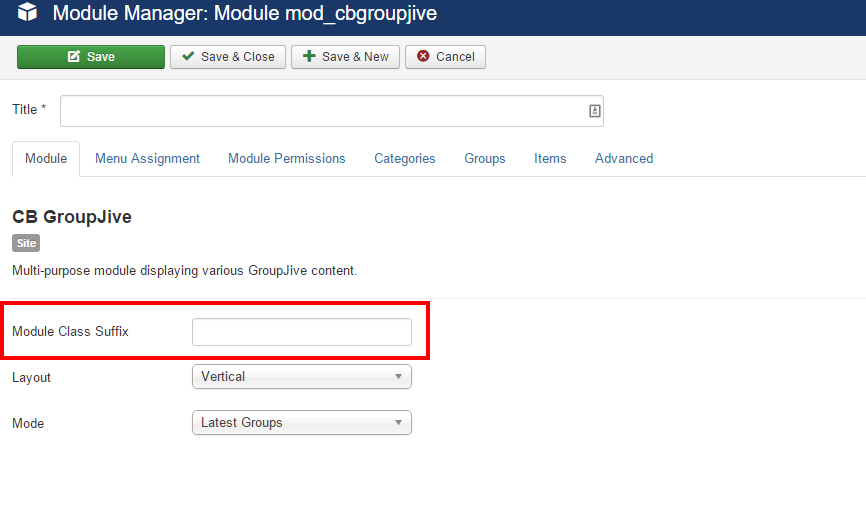The width and height of the screenshot is (866, 523).
Task: Click the contact card icon in Title field
Action: tap(594, 111)
